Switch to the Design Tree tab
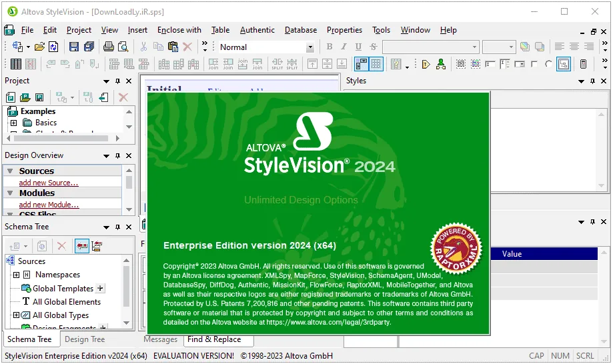Viewport: 613px width, 364px height. [85, 339]
